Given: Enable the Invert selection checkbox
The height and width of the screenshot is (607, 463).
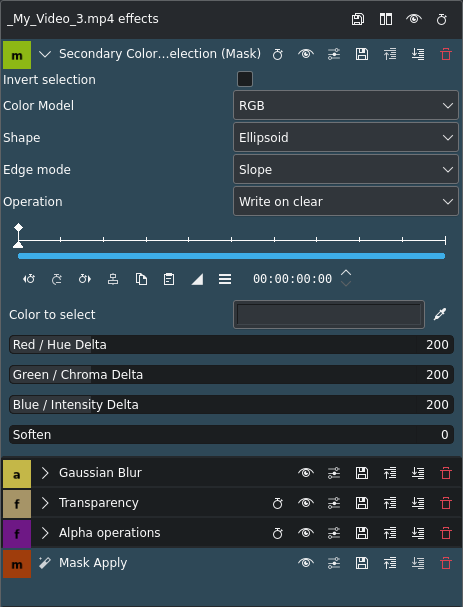Looking at the screenshot, I should coord(245,79).
